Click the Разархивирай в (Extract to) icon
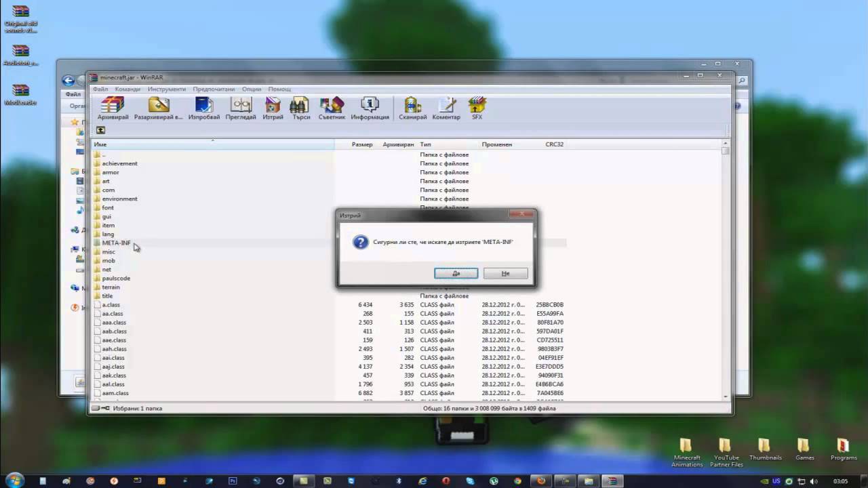The height and width of the screenshot is (488, 868). coord(158,108)
